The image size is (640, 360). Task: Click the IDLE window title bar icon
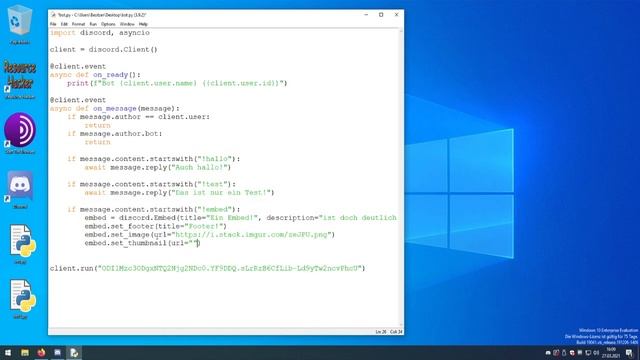[x=53, y=15]
